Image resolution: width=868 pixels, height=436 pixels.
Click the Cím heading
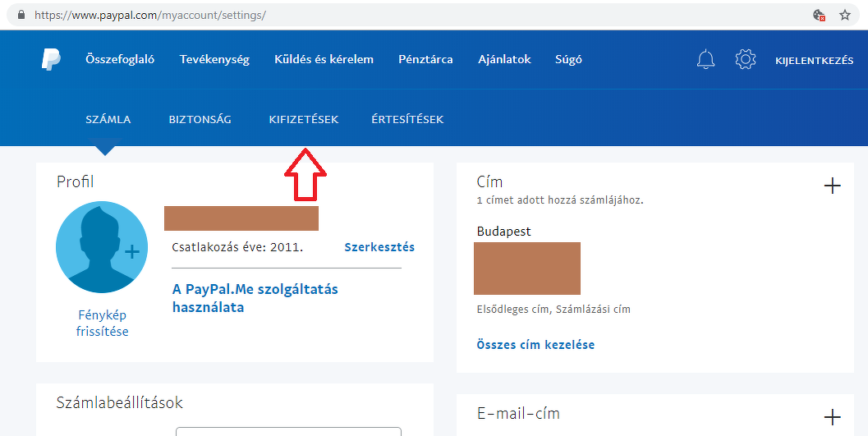pyautogui.click(x=489, y=182)
